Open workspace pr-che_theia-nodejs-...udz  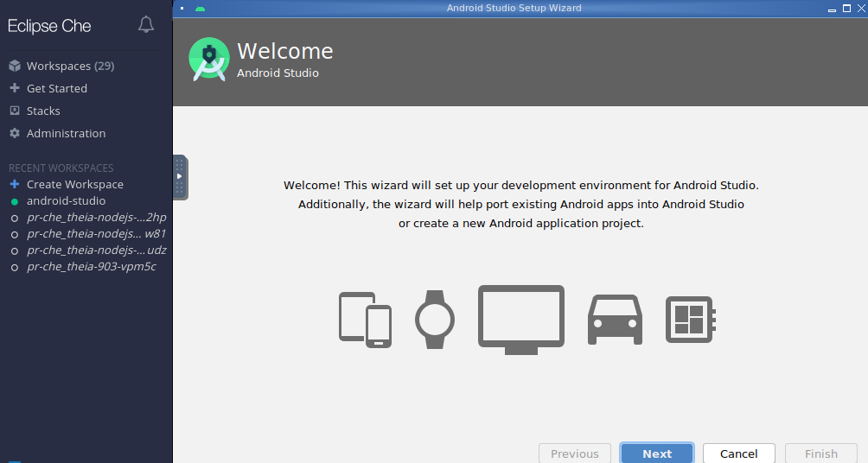[x=96, y=250]
